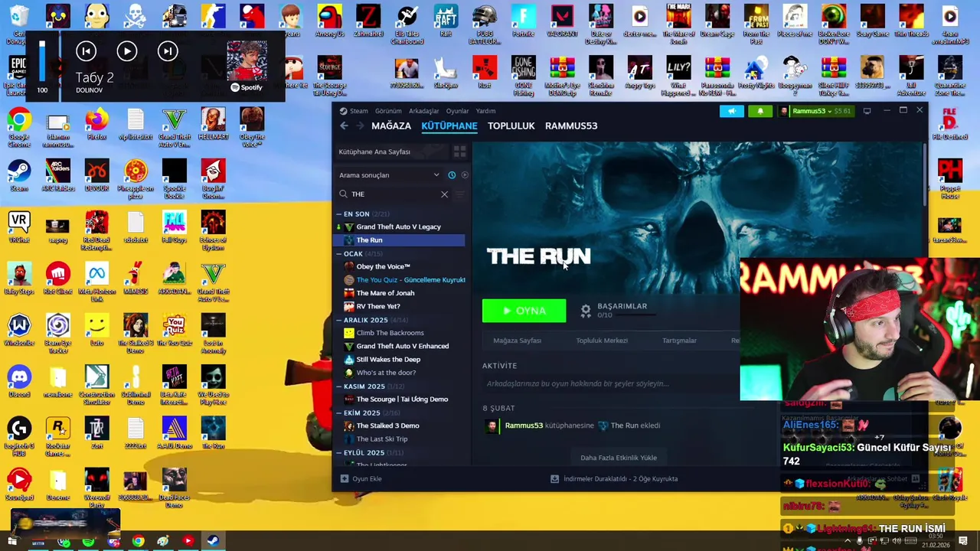
Task: Select Grand Theft Auto V Legacy in library
Action: 398,227
